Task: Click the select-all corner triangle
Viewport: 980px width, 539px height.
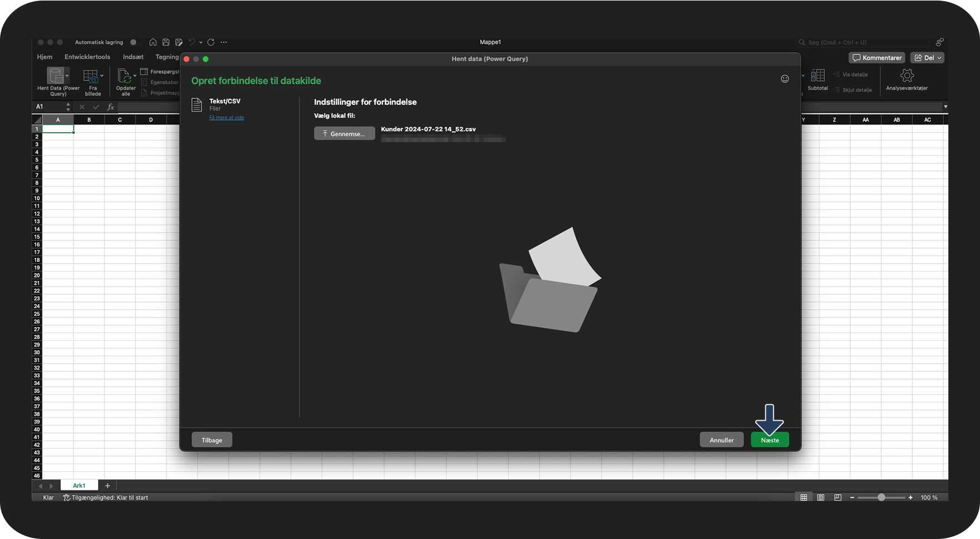Action: (x=37, y=120)
